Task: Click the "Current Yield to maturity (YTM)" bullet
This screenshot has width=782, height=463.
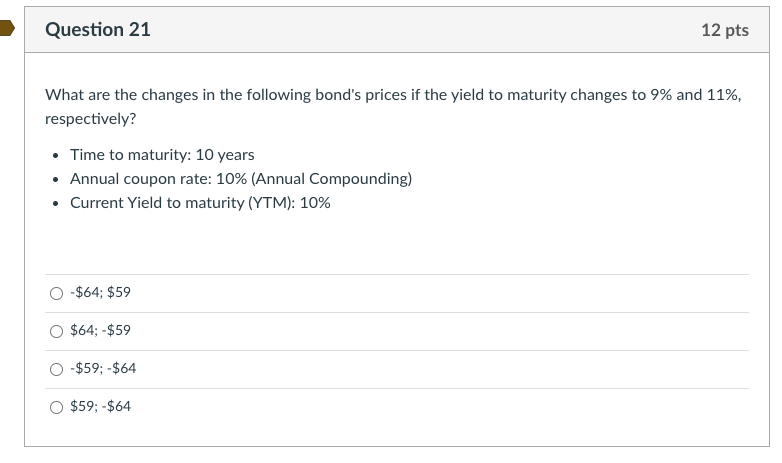Action: 200,203
